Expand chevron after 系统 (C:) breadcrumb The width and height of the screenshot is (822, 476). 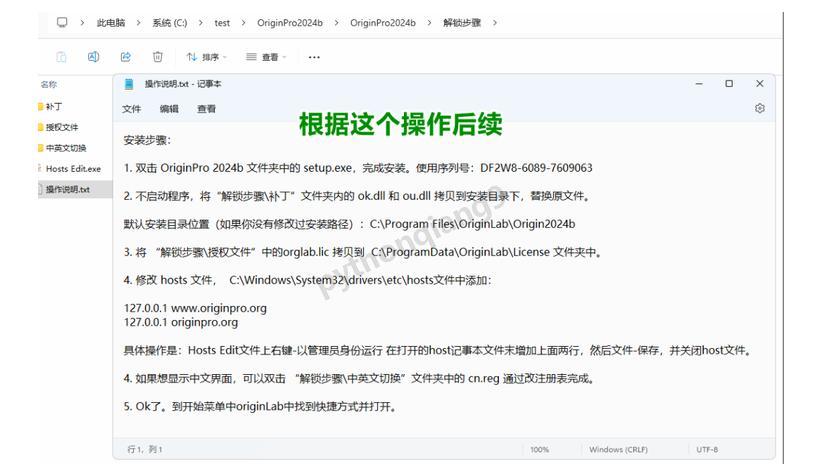200,23
